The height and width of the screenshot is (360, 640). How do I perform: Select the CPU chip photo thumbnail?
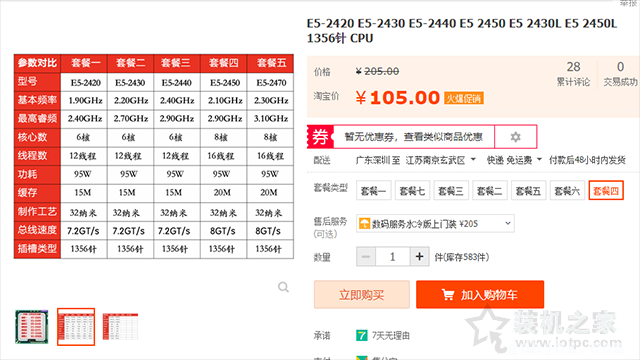click(x=32, y=327)
